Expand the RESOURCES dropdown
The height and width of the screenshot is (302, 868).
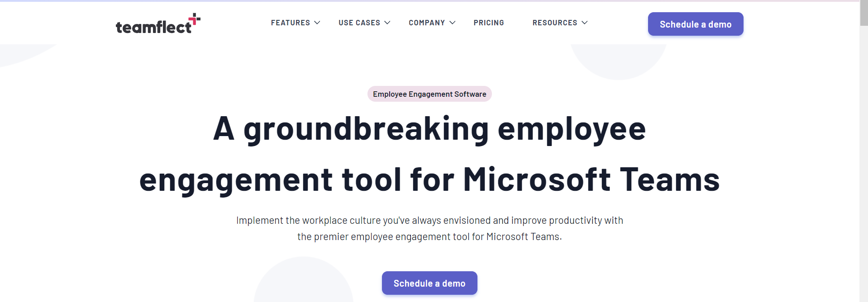pyautogui.click(x=554, y=23)
